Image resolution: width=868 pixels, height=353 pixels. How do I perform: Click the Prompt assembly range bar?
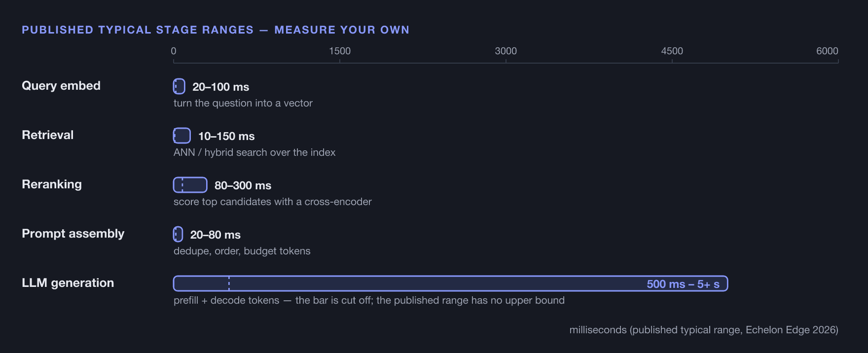[178, 234]
